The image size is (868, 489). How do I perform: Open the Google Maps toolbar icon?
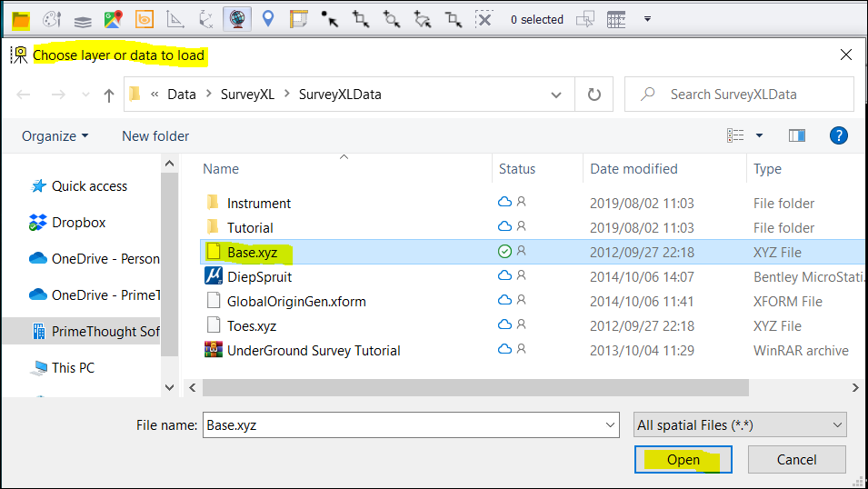[113, 19]
